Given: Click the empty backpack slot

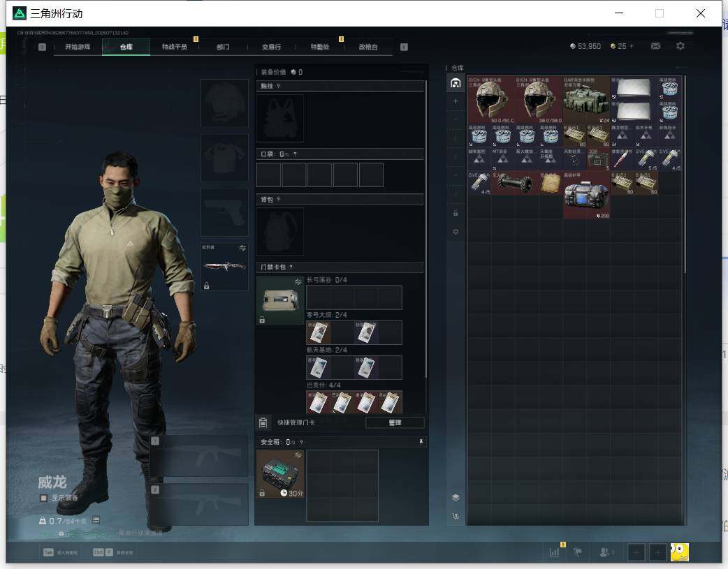Looking at the screenshot, I should click(280, 232).
